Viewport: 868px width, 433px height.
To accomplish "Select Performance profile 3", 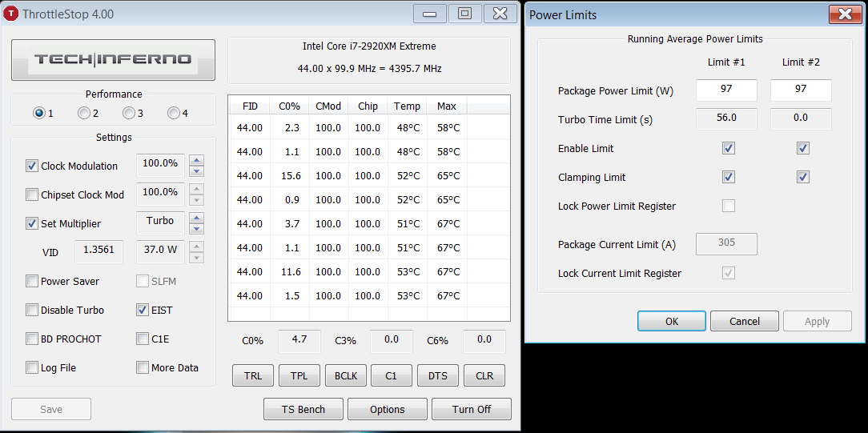I will (x=128, y=113).
